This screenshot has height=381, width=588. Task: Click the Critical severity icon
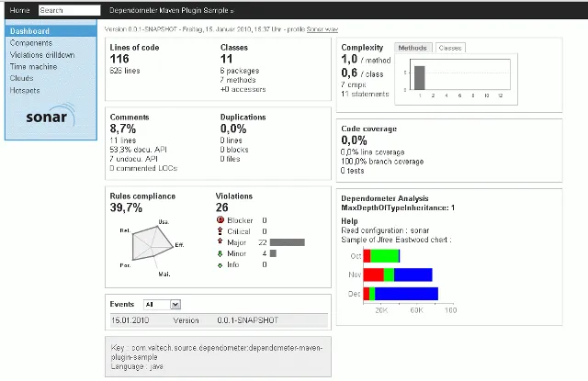coord(220,231)
